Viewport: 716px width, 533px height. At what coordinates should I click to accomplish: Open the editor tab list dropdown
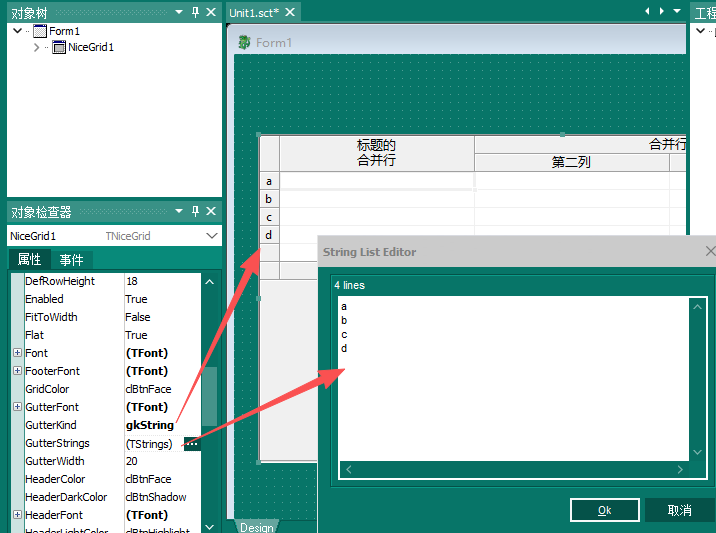coord(677,11)
